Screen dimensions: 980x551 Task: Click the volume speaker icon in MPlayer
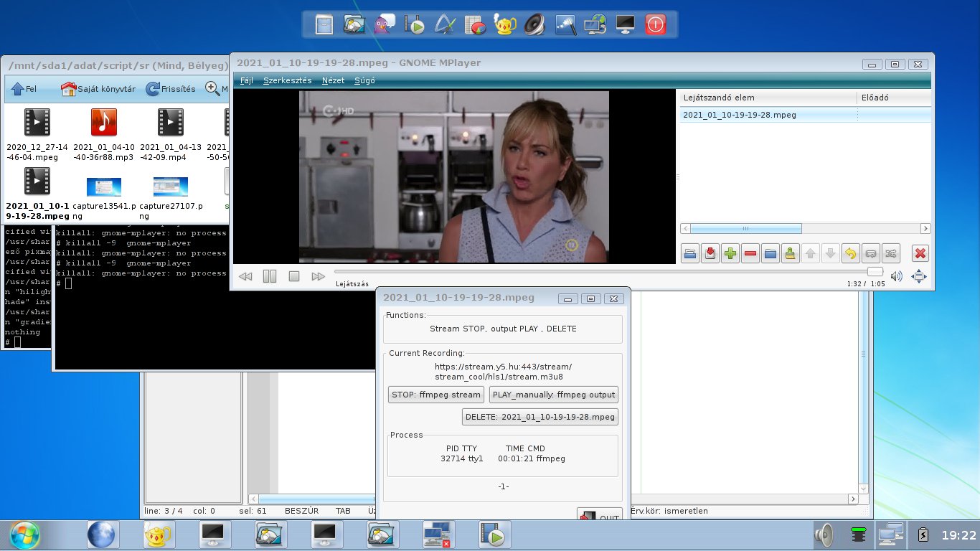[896, 276]
